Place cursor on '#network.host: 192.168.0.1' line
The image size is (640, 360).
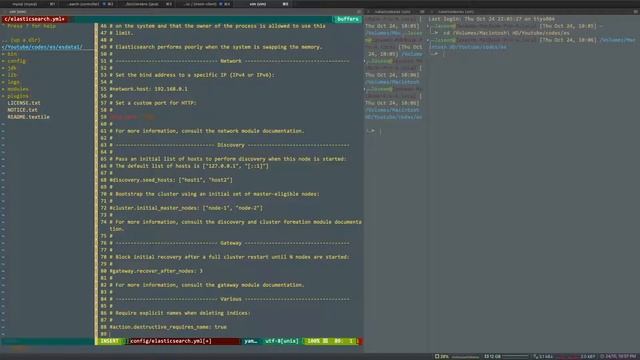click(149, 89)
